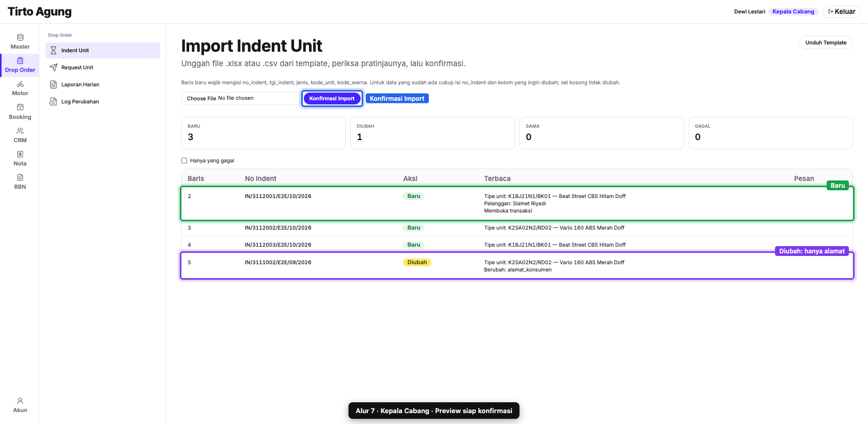Select indent number IN/3112002/E2E/10/2026

pos(278,228)
